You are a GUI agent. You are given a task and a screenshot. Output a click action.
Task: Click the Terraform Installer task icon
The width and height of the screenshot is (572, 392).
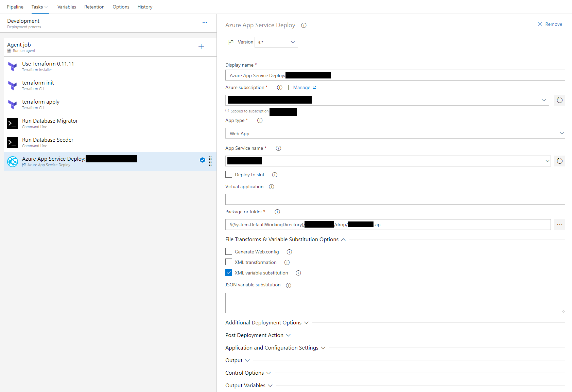(x=13, y=67)
